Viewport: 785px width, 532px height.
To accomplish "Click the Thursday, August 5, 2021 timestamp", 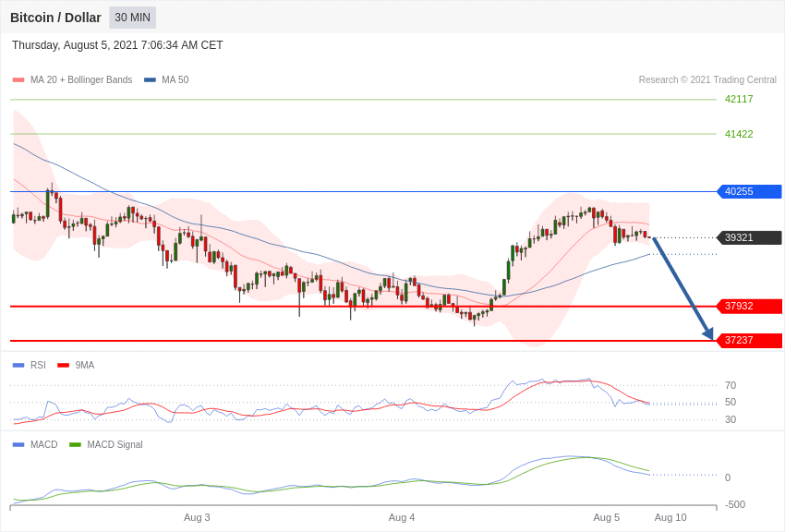I will 117,45.
